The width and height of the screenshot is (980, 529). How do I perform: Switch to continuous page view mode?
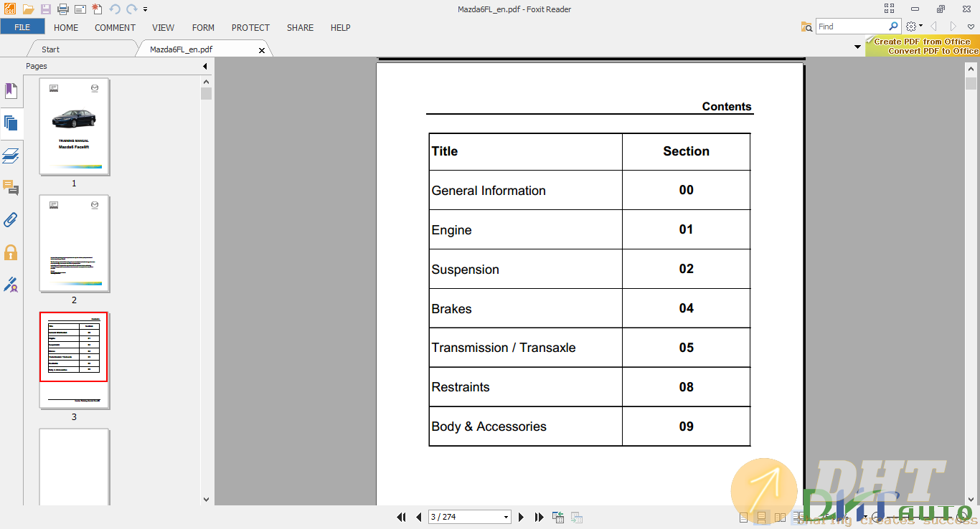(x=762, y=517)
